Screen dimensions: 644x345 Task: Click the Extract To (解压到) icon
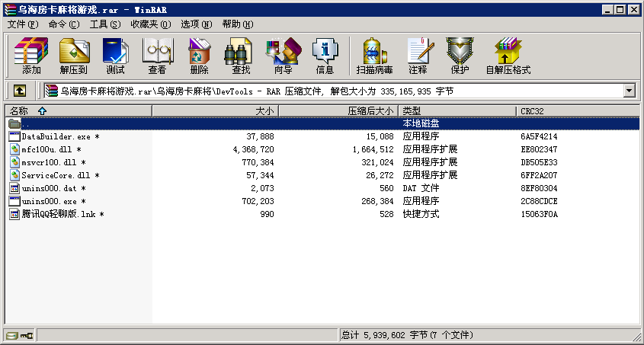coord(74,56)
